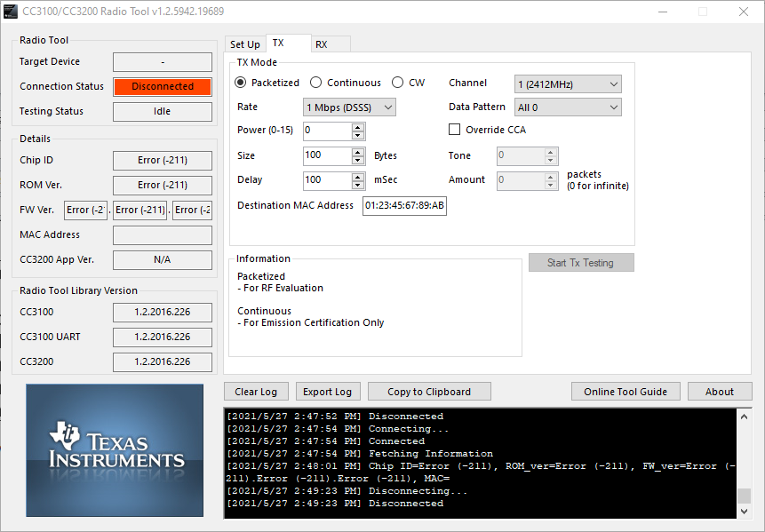Click the Idle testing status box
The width and height of the screenshot is (765, 532).
pyautogui.click(x=163, y=111)
